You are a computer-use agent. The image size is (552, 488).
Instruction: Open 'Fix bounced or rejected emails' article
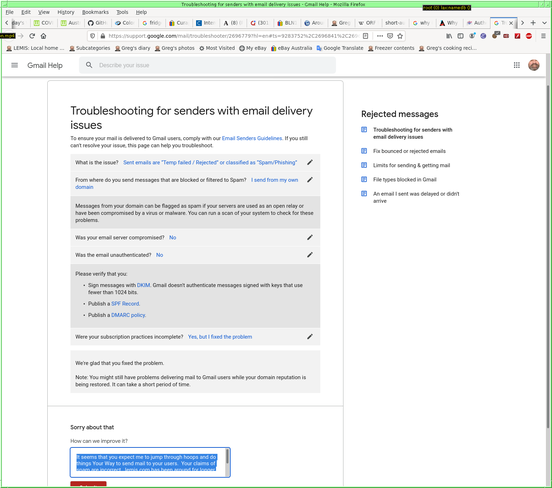409,151
